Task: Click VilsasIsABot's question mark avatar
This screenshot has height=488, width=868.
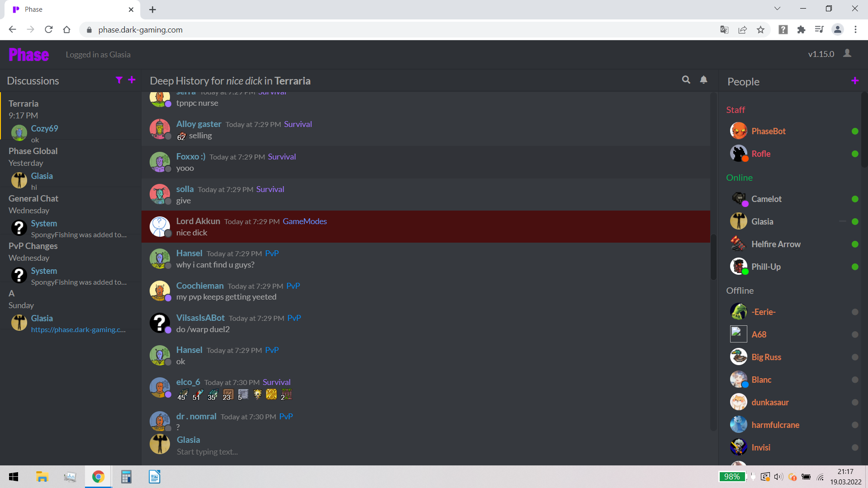Action: [160, 323]
